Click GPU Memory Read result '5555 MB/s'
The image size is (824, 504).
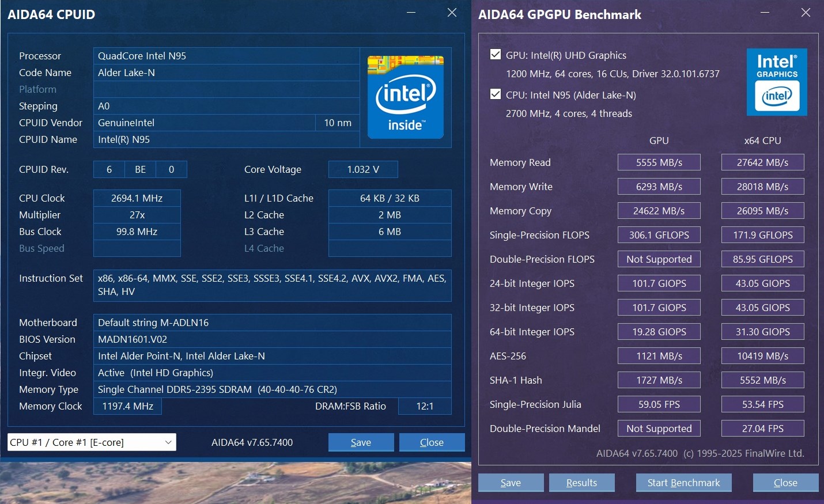point(659,162)
